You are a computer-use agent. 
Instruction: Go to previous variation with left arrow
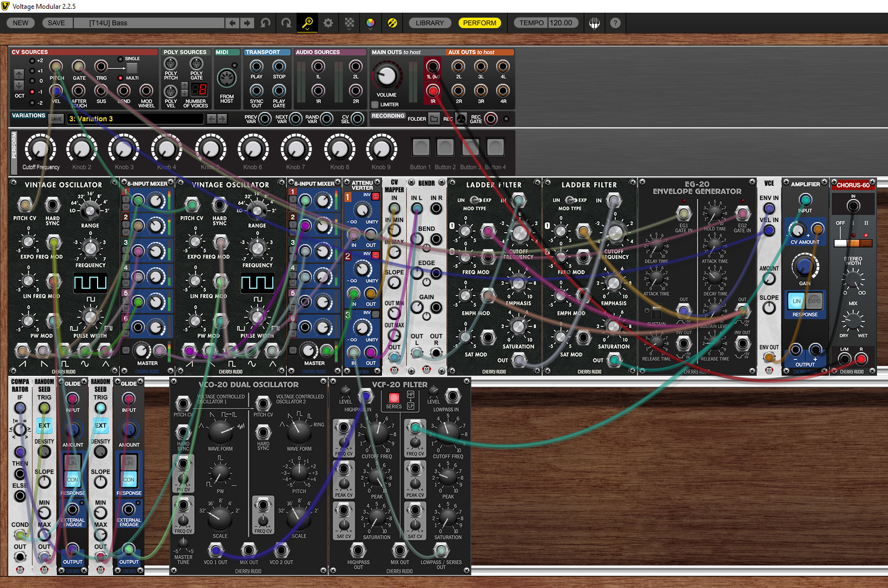click(212, 118)
